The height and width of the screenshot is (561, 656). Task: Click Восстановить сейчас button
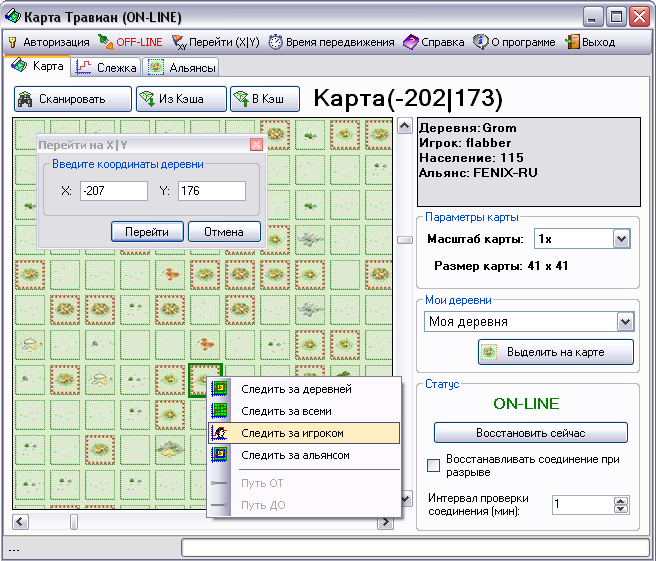(x=530, y=433)
